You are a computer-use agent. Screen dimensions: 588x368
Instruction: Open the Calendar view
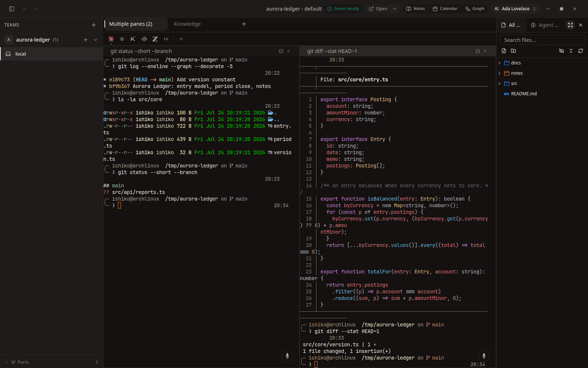(x=445, y=9)
